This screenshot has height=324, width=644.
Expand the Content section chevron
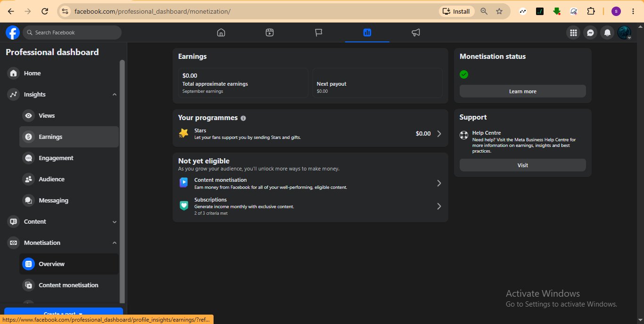pyautogui.click(x=114, y=222)
